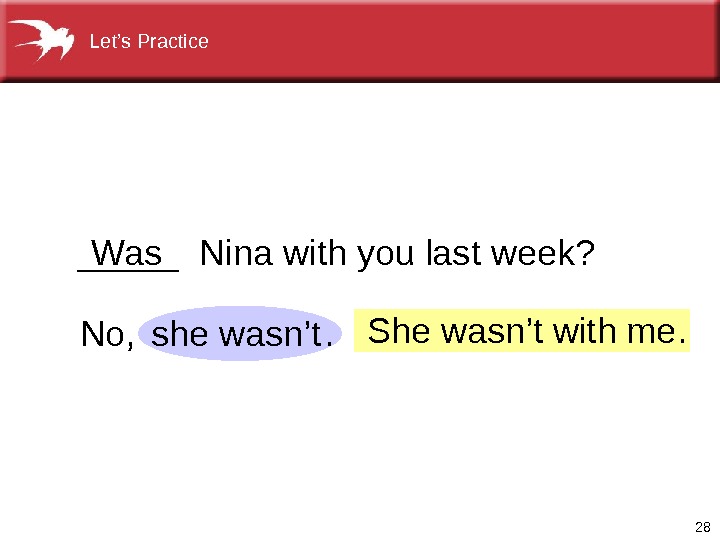Click the blank underline beneath "Was"
720x540 pixels.
(x=127, y=269)
